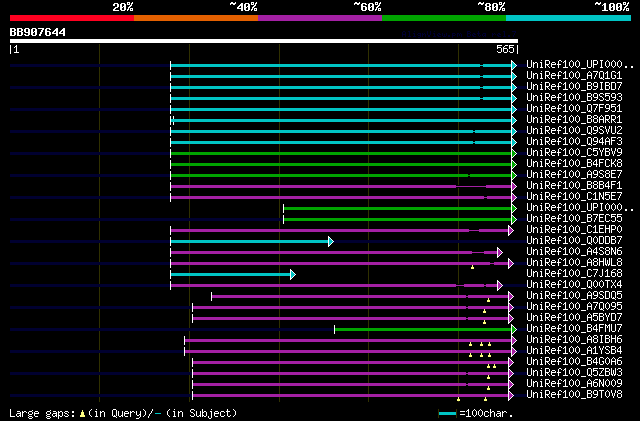Click the label UniRef100_A9SDQ5

point(574,296)
